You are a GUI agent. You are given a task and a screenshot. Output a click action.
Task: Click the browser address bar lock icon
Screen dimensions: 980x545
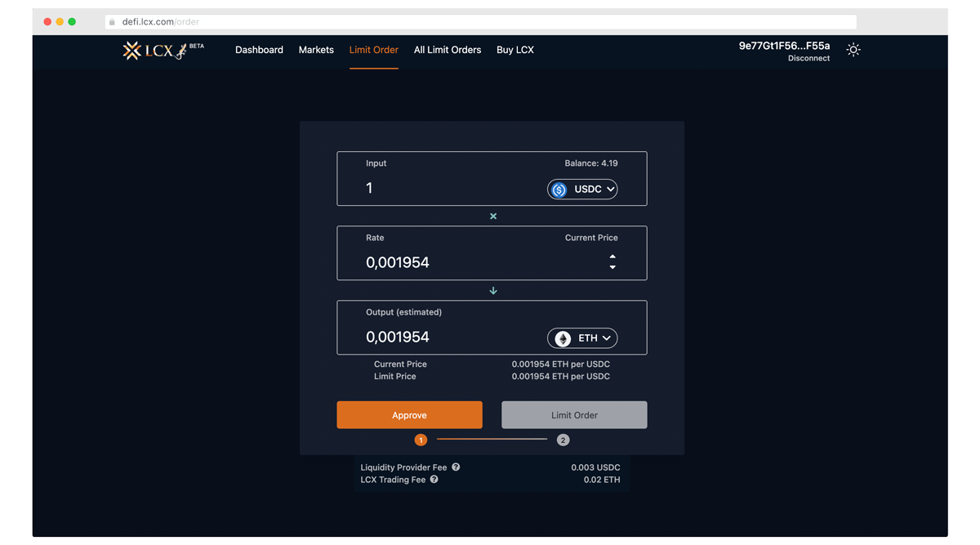pos(113,22)
